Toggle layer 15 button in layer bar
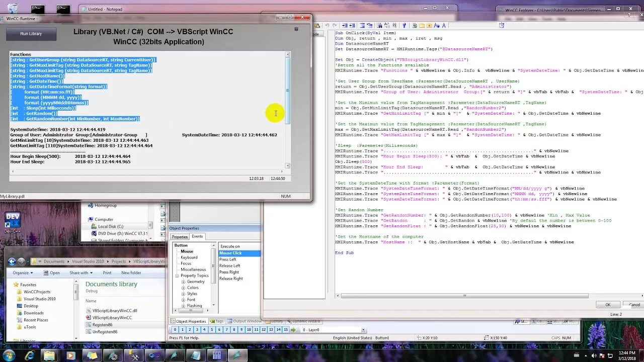 [286, 330]
